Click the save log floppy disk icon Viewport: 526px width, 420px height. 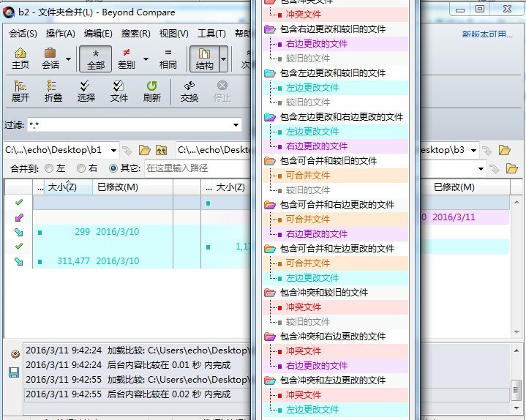click(14, 372)
